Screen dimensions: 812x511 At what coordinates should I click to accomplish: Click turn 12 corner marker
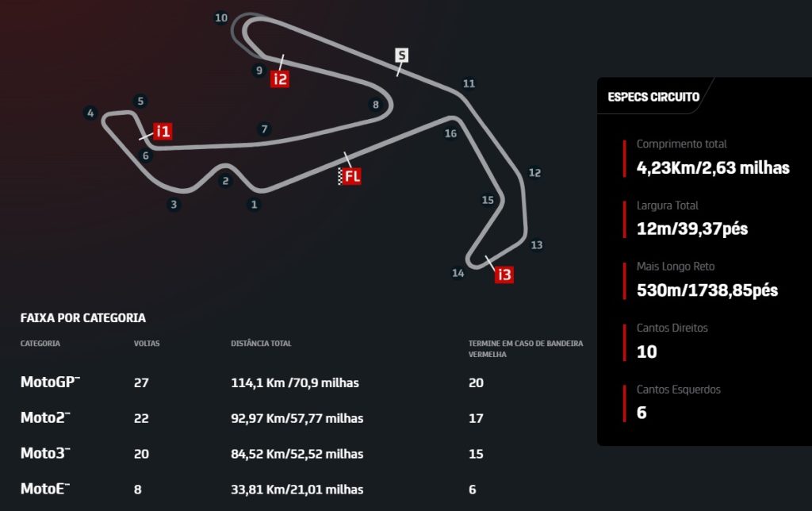point(534,172)
